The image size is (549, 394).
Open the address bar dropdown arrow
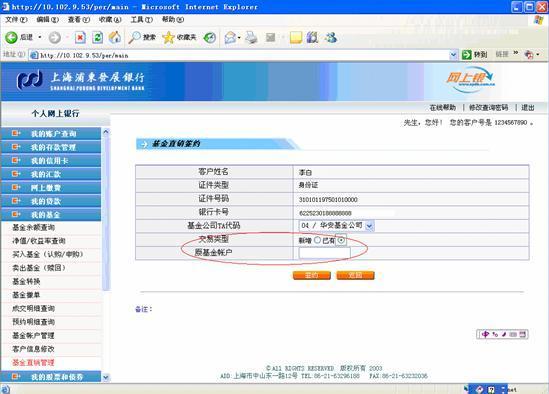pyautogui.click(x=453, y=55)
